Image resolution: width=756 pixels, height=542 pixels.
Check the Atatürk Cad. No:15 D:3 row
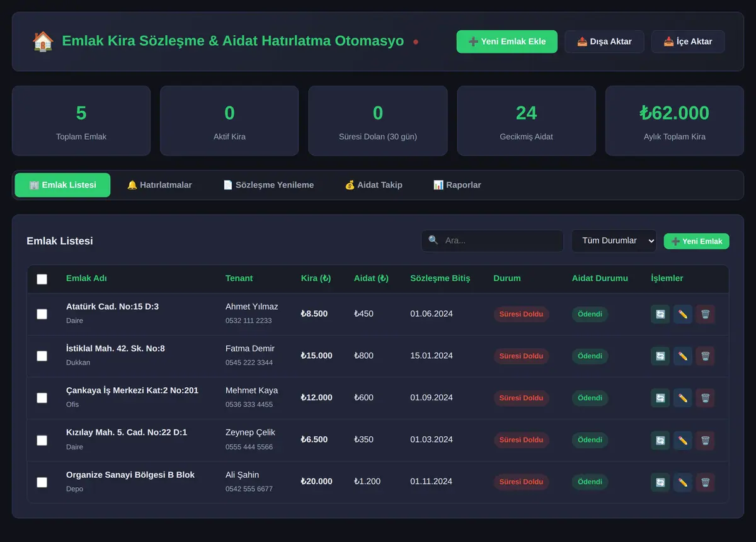click(42, 313)
